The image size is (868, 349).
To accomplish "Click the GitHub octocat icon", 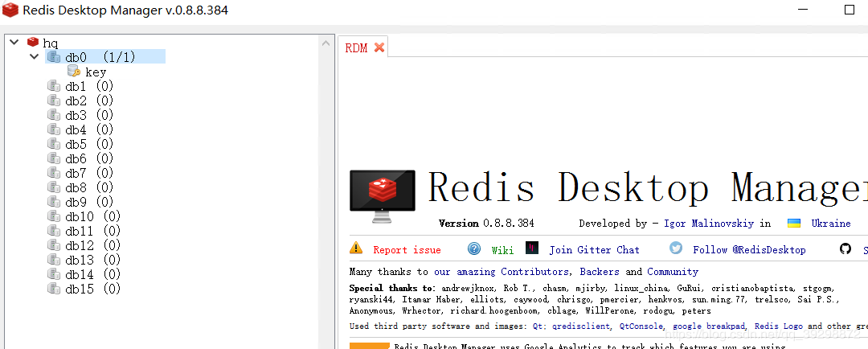I will click(x=845, y=248).
